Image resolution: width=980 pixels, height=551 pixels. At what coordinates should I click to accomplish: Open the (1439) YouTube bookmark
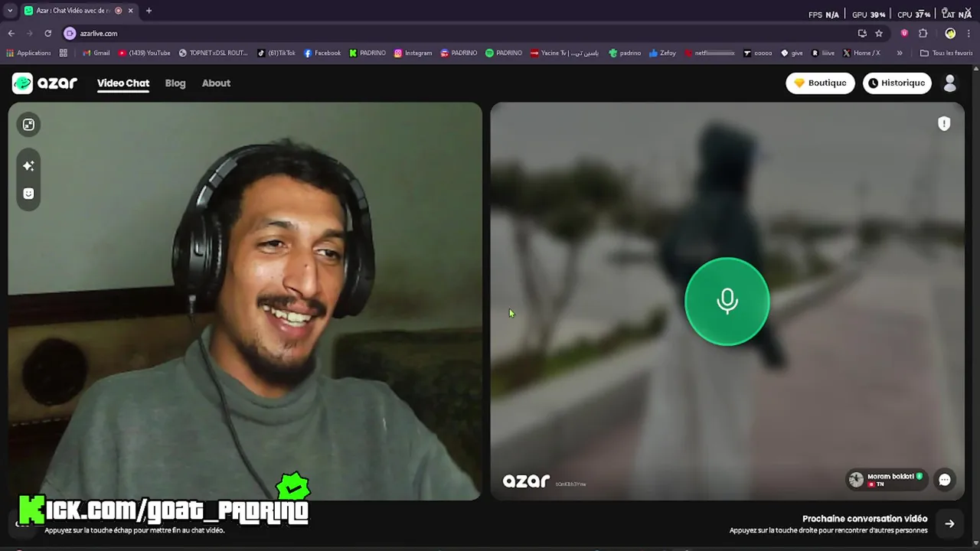pos(144,53)
